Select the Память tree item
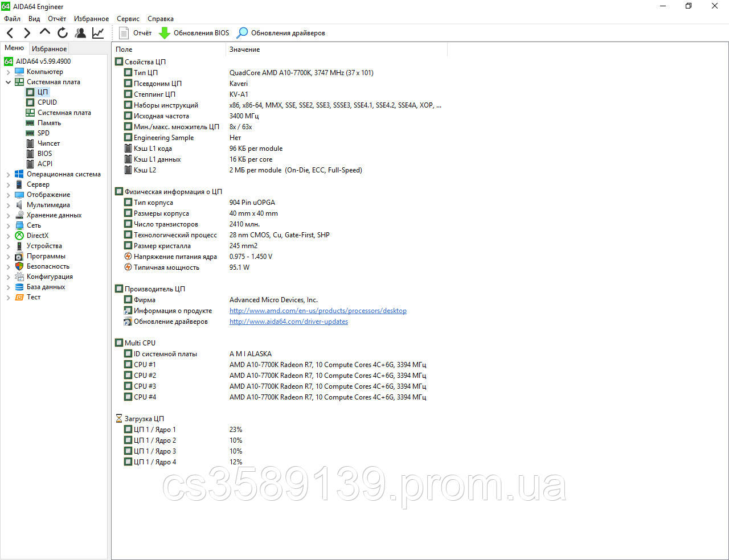The height and width of the screenshot is (560, 729). (49, 123)
